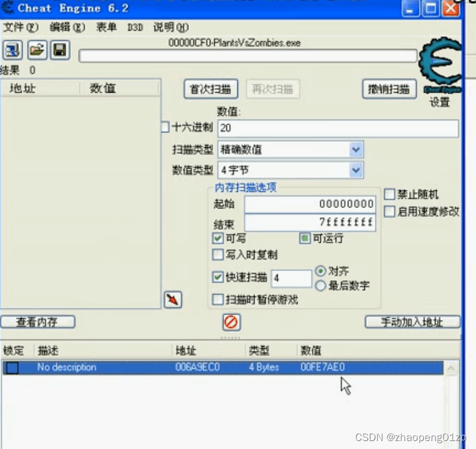Click the 结束 end address field
Image resolution: width=476 pixels, height=449 pixels.
tap(310, 223)
